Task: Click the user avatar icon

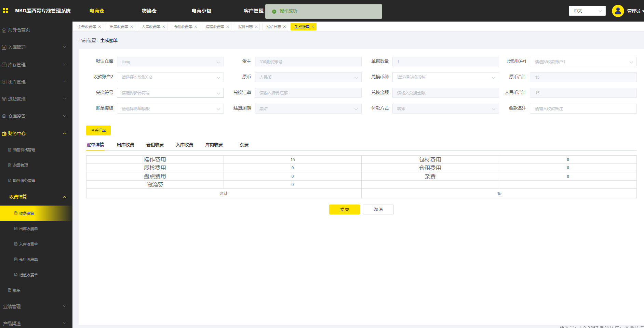Action: pyautogui.click(x=618, y=11)
